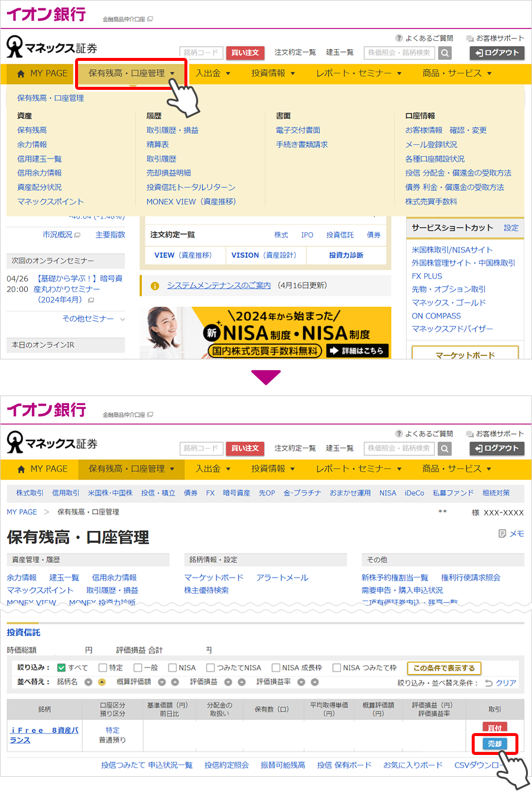Sort 評価損益率 descending with the down arrow
Screen dimensions: 532x791
tap(301, 682)
